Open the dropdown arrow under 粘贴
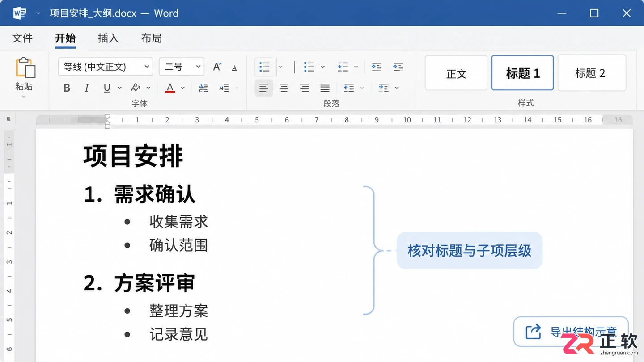This screenshot has width=644, height=362. pyautogui.click(x=24, y=97)
